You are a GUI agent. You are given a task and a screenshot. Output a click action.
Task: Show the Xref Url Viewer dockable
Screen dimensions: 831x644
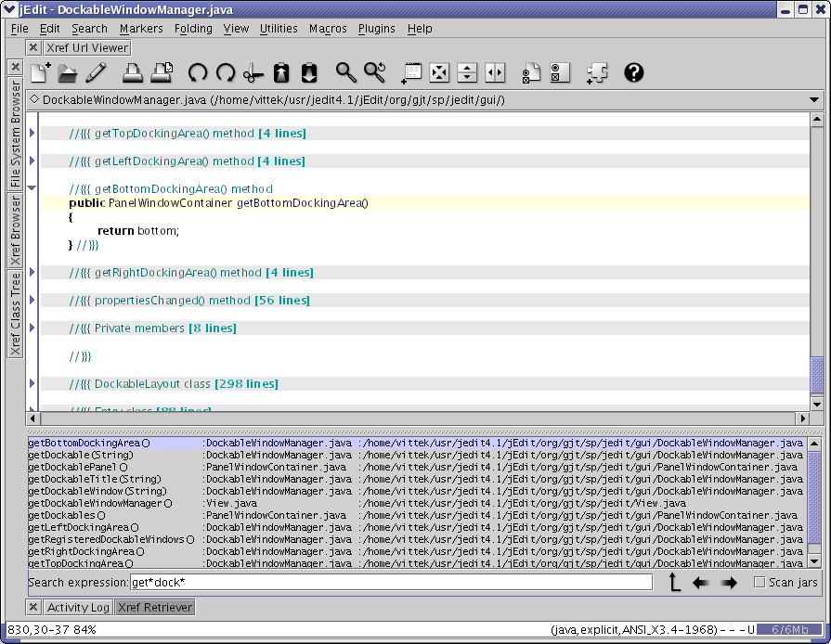coord(87,47)
